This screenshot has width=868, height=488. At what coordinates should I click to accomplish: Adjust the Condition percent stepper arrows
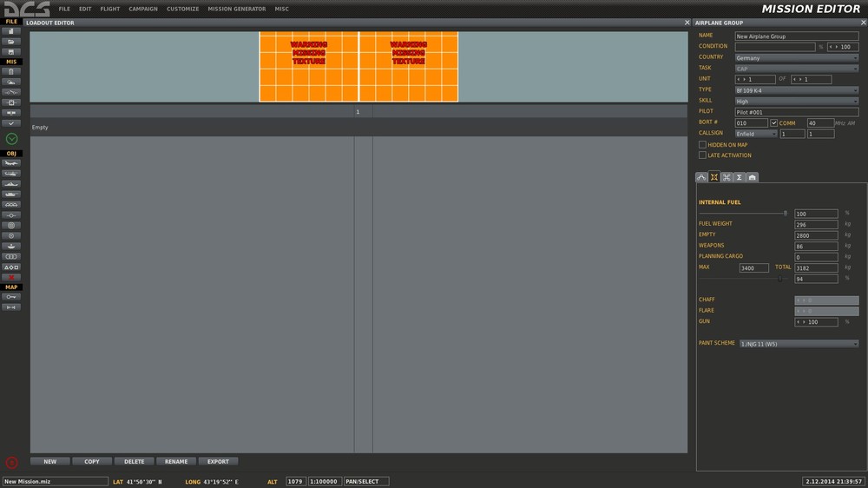coord(833,47)
